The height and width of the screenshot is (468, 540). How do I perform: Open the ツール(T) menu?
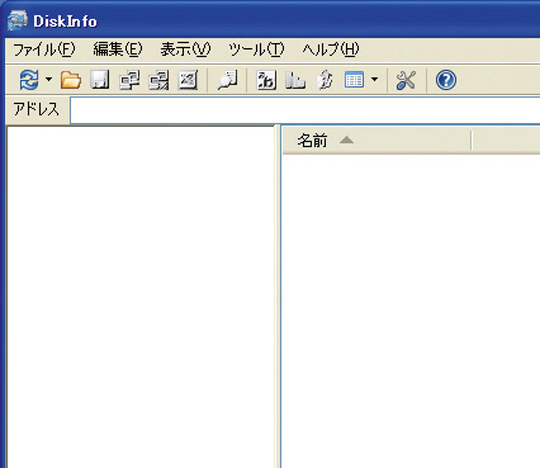coord(257,50)
